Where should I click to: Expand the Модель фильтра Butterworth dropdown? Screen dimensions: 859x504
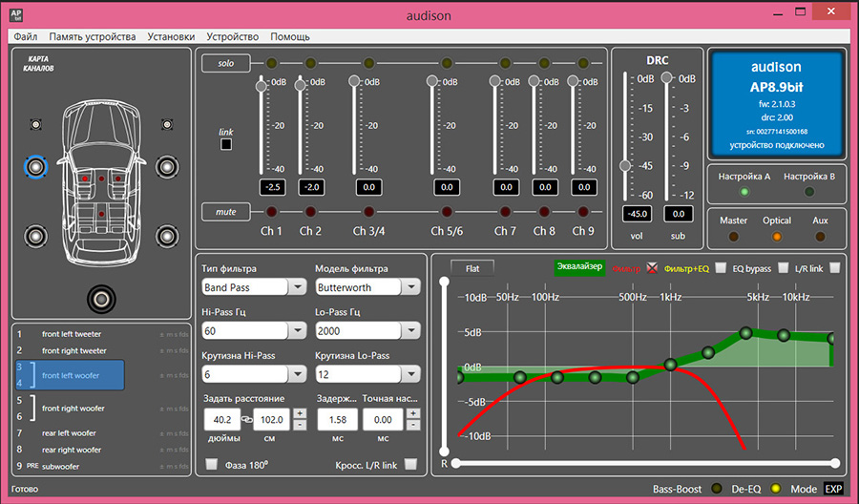(x=367, y=286)
